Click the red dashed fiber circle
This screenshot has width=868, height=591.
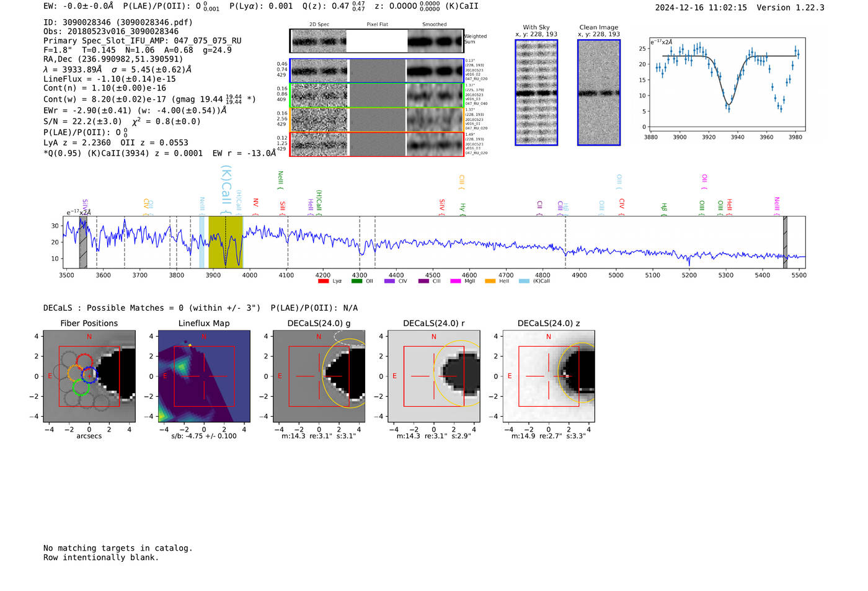pos(84,361)
